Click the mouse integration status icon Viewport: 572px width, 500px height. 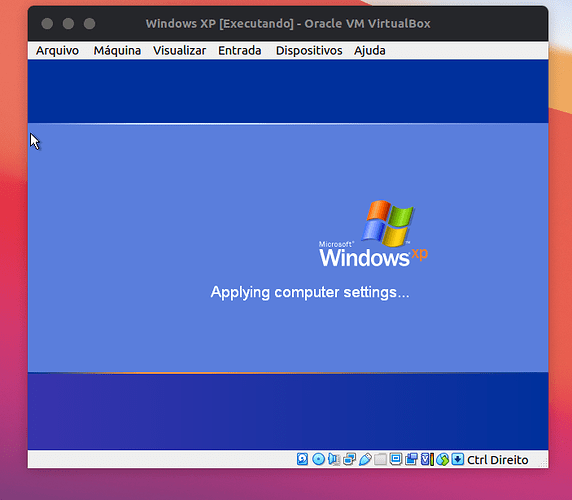click(442, 459)
